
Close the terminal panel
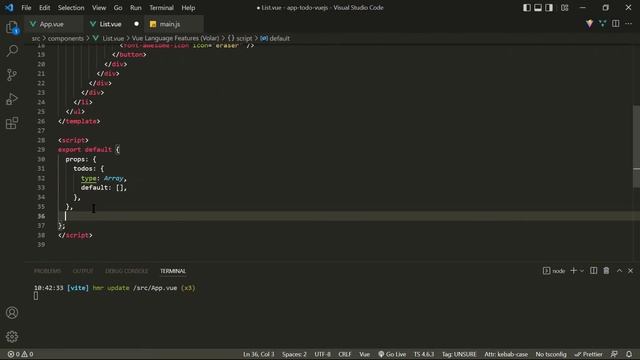[x=630, y=271]
